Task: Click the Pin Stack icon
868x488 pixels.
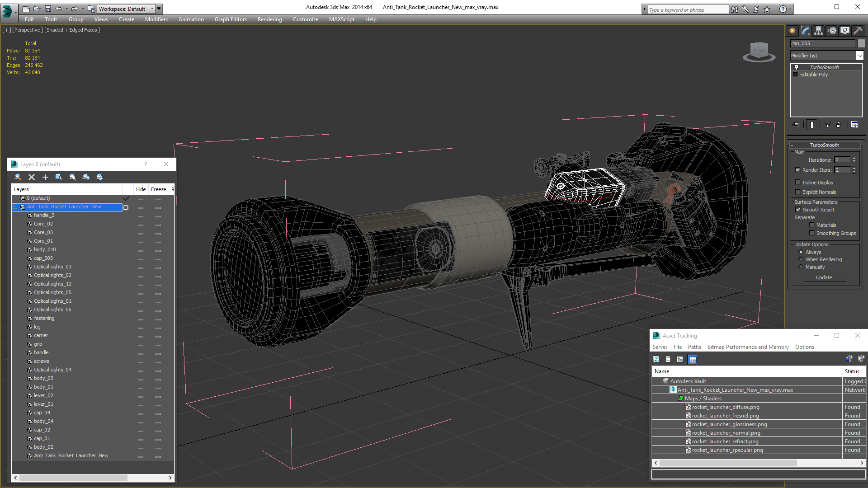Action: click(796, 125)
